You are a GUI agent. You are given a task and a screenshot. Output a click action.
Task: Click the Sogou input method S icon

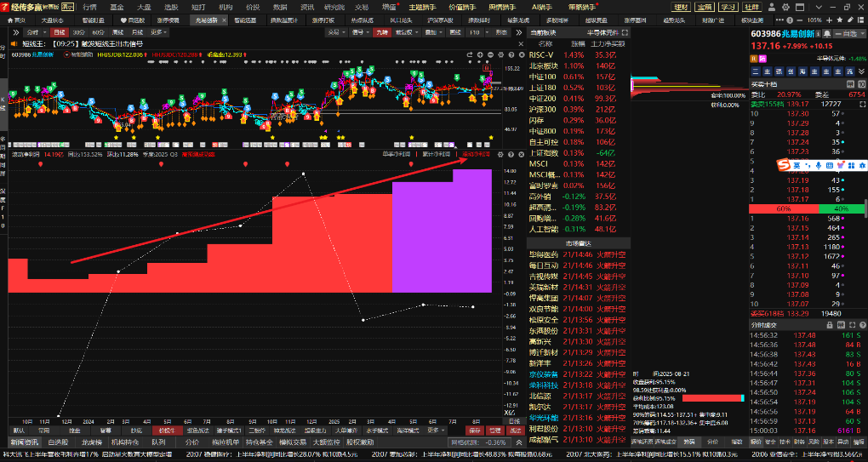pyautogui.click(x=783, y=165)
